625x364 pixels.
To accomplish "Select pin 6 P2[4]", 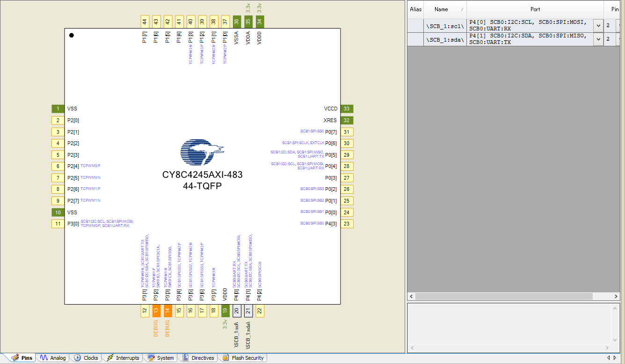I will click(x=58, y=166).
